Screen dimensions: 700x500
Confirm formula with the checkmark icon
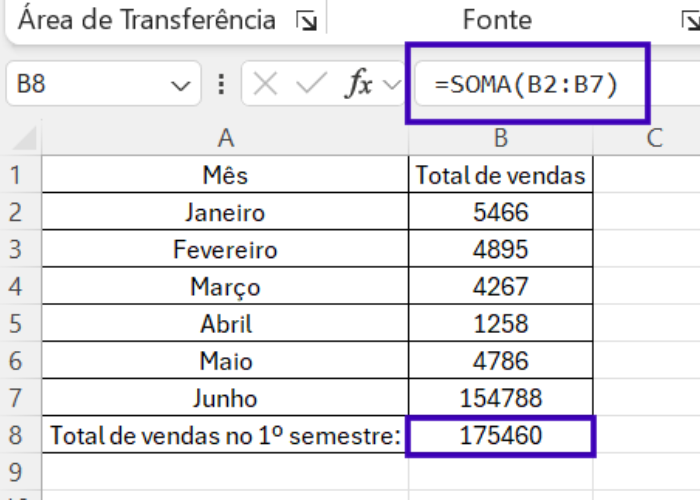311,83
